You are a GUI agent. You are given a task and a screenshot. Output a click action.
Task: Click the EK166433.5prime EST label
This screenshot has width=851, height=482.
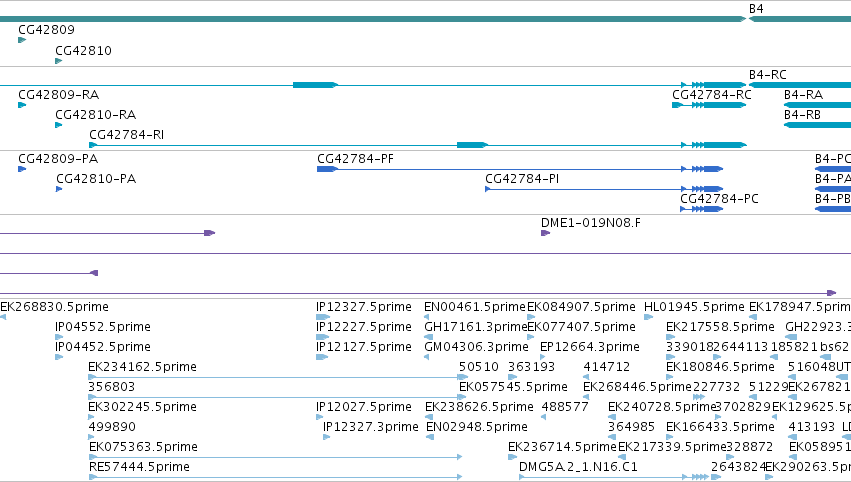pyautogui.click(x=720, y=428)
